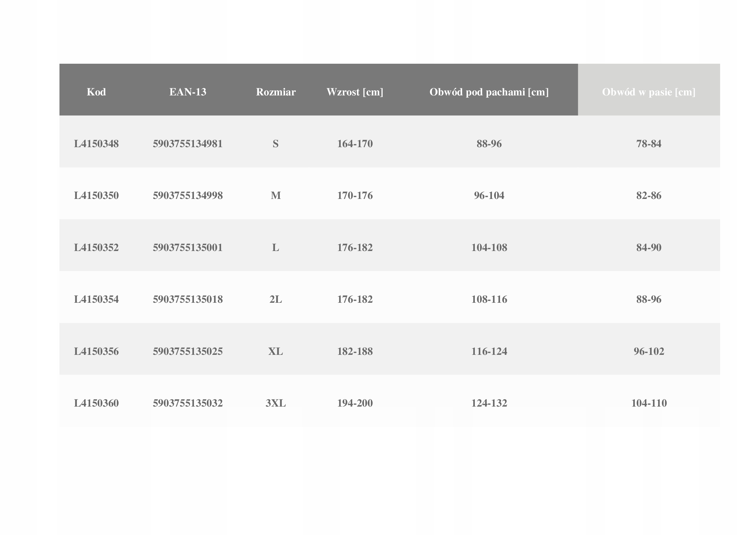756x535 pixels.
Task: Select waist value 104-110
Action: pos(649,403)
